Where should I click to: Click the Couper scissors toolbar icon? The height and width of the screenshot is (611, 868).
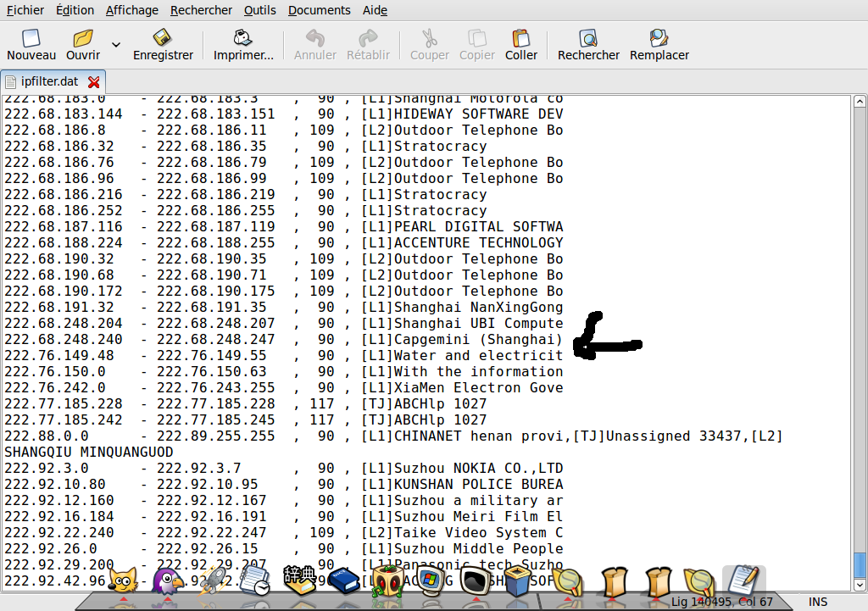click(430, 38)
